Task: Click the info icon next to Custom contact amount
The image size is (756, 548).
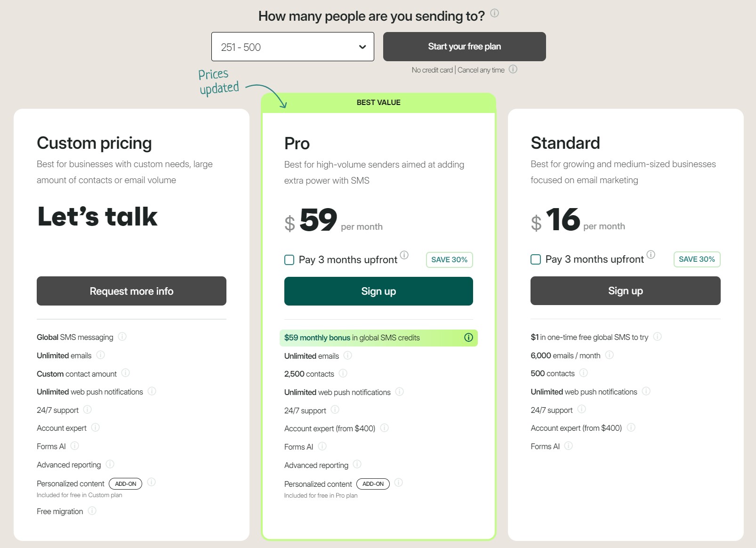Action: 126,373
